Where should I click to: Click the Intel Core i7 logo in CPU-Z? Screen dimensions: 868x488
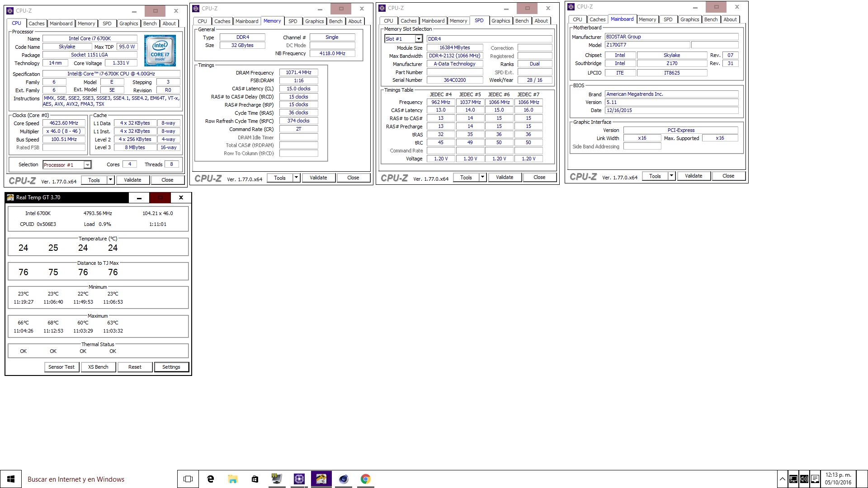[x=160, y=51]
